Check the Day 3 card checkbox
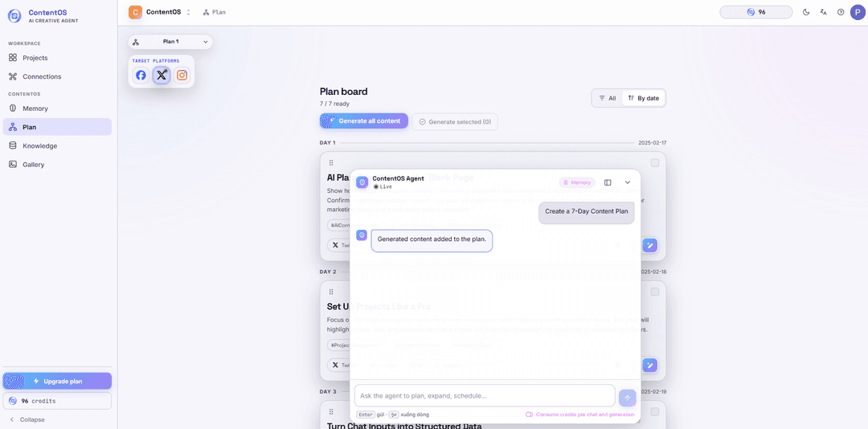The width and height of the screenshot is (868, 429). 655,412
